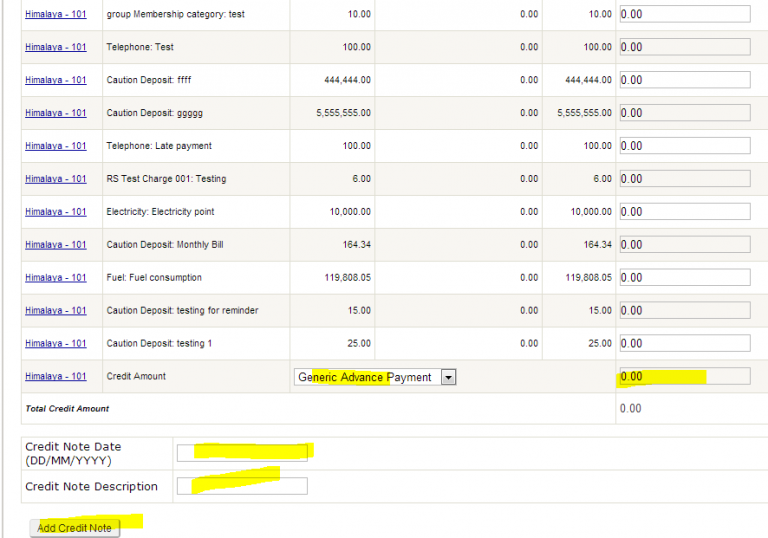This screenshot has height=538, width=768.
Task: Click the Credit Amount row input field
Action: coord(685,376)
